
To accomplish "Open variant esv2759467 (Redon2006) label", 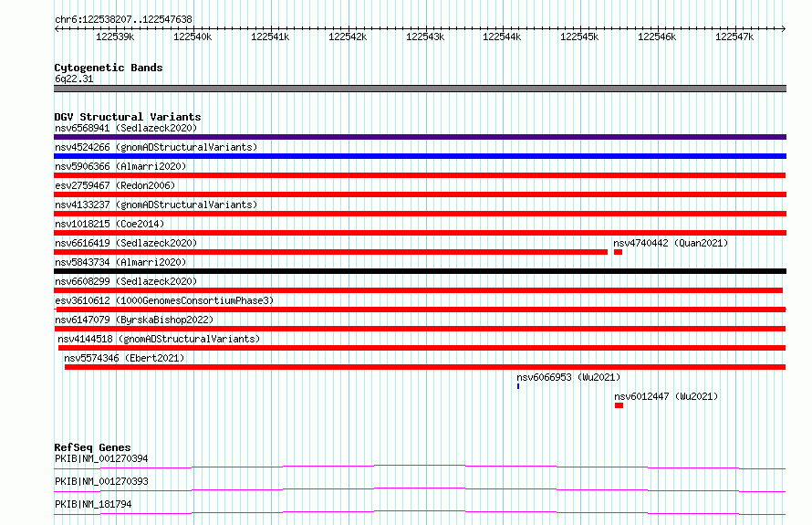I will click(115, 185).
